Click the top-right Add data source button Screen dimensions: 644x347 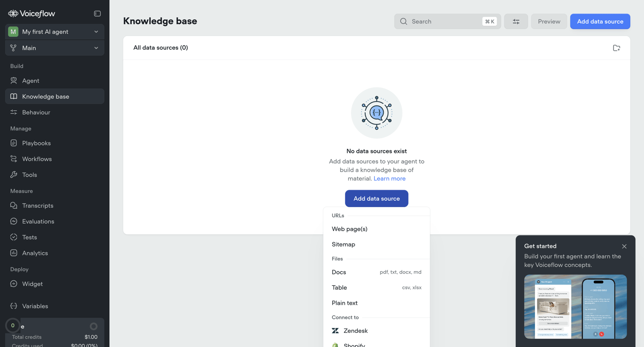click(600, 21)
